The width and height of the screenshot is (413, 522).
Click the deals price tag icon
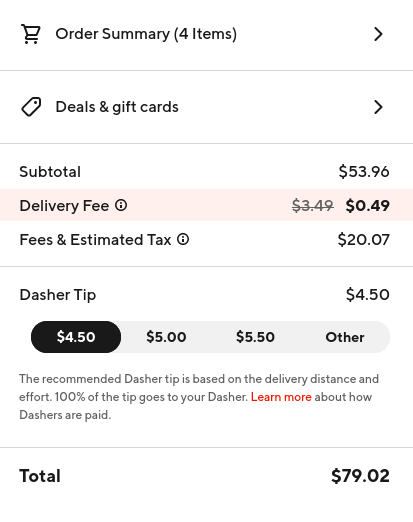pyautogui.click(x=31, y=107)
